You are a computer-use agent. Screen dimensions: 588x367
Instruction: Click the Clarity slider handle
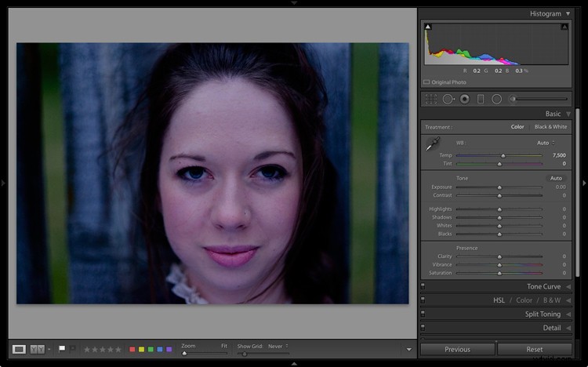click(x=499, y=256)
